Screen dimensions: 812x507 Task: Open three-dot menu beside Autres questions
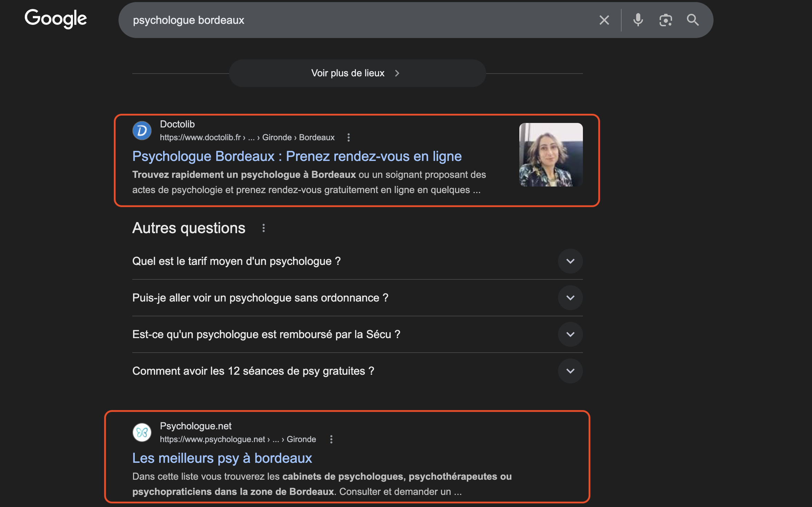point(263,228)
